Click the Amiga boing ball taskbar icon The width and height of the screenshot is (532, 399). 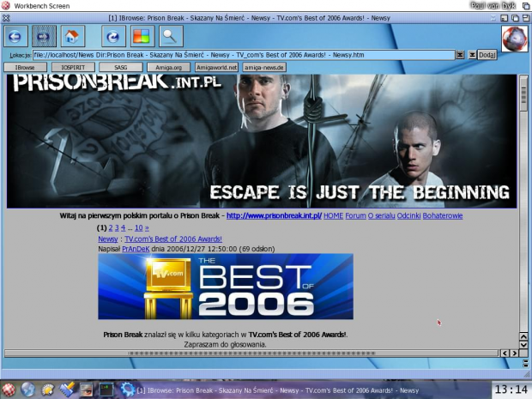(9, 390)
